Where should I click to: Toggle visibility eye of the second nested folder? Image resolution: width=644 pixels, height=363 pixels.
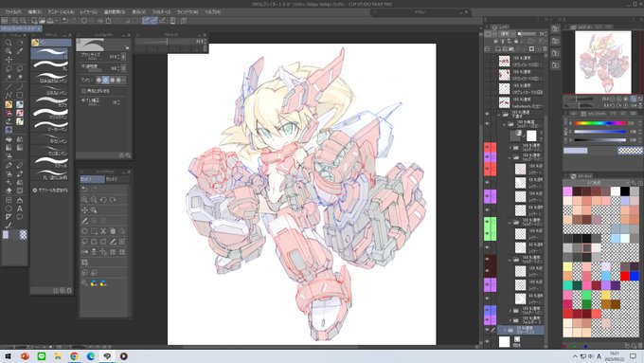(488, 124)
